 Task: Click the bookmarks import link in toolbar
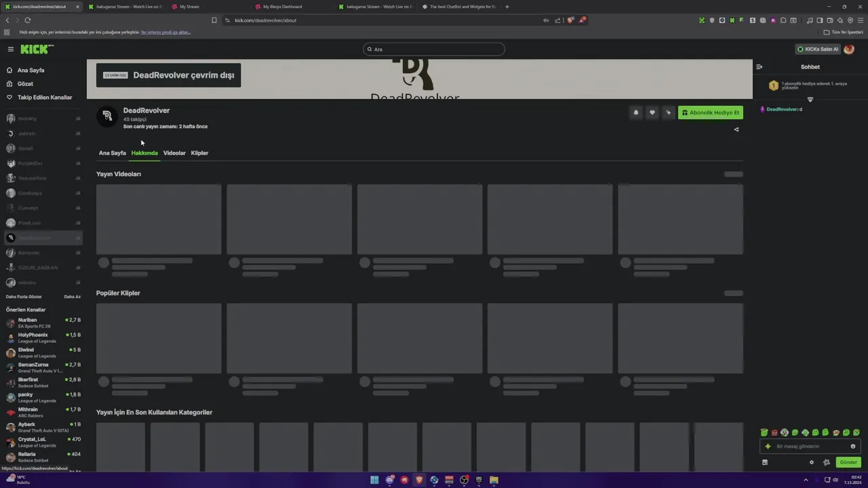165,32
